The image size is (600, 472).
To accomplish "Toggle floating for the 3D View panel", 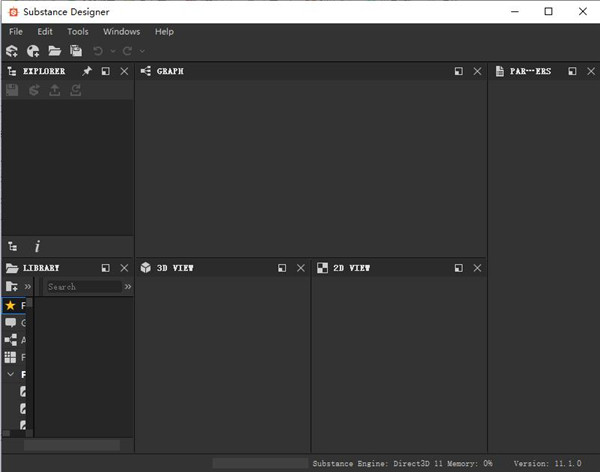I will [x=282, y=268].
